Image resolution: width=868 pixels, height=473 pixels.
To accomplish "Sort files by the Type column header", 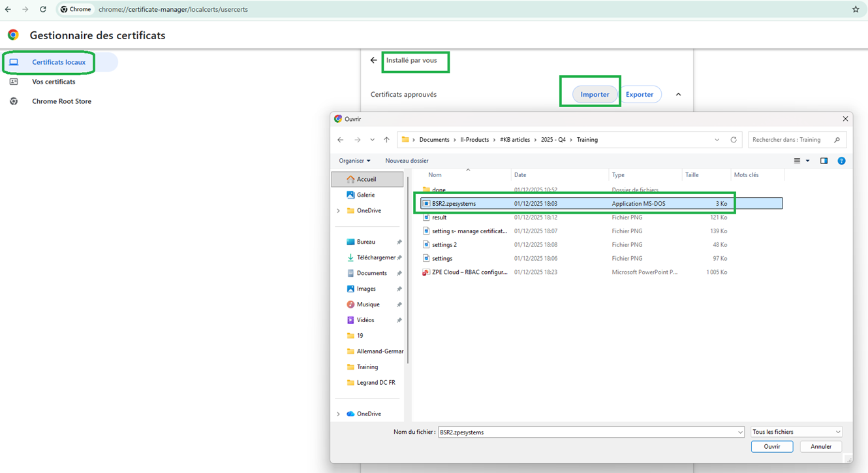I will tap(645, 175).
